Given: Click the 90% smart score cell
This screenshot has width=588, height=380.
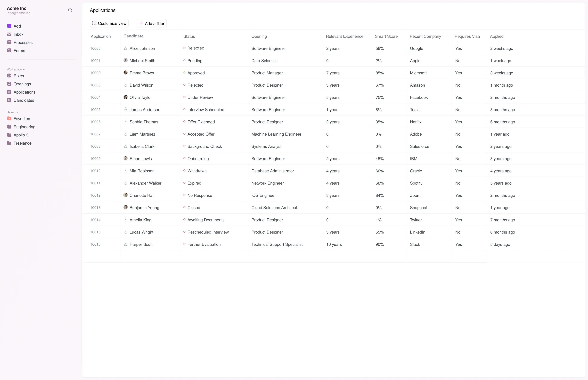Looking at the screenshot, I should 380,244.
